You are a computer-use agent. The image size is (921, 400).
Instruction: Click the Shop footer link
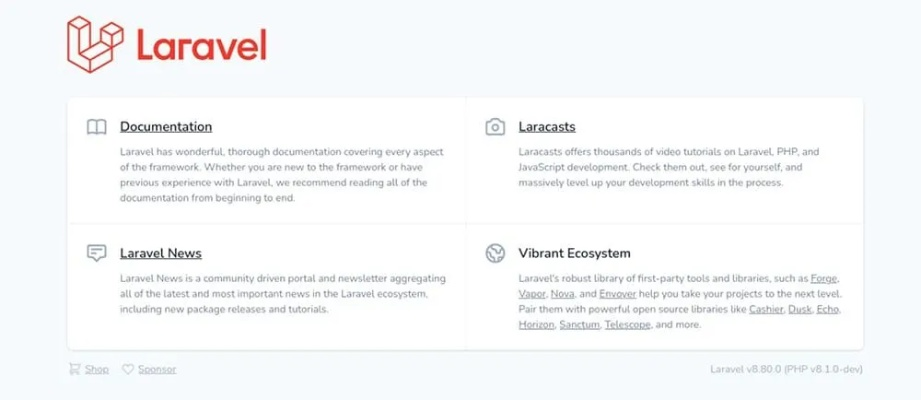pyautogui.click(x=97, y=369)
